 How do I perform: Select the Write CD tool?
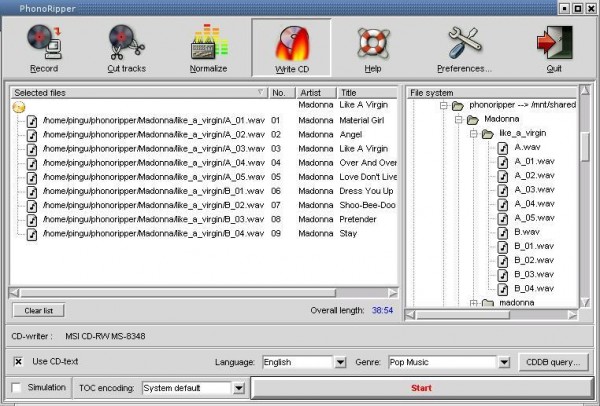click(x=292, y=48)
